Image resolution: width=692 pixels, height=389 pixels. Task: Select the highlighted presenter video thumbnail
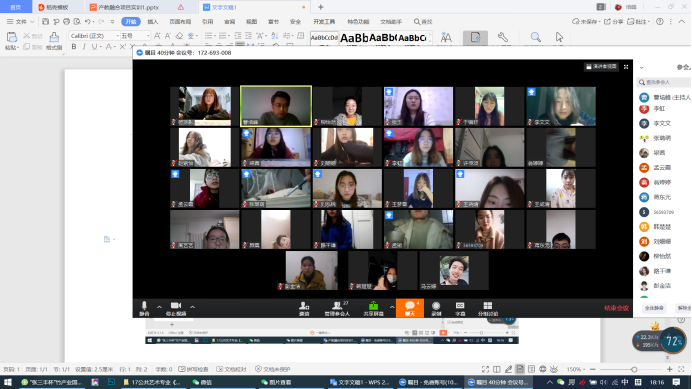click(276, 106)
